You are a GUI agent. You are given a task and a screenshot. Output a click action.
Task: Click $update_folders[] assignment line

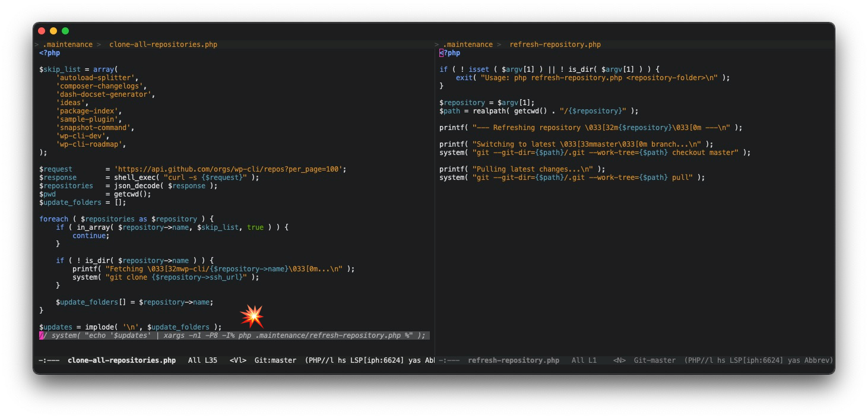(x=135, y=302)
